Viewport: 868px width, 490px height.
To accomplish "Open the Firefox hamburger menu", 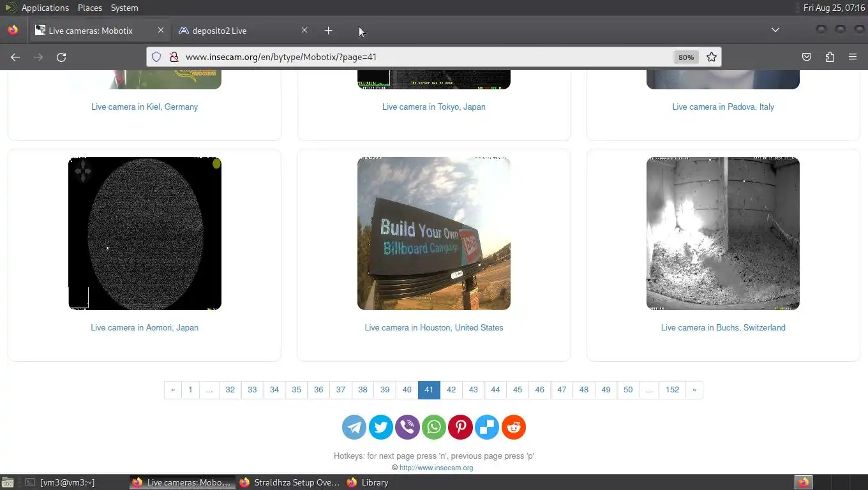I will (x=853, y=57).
